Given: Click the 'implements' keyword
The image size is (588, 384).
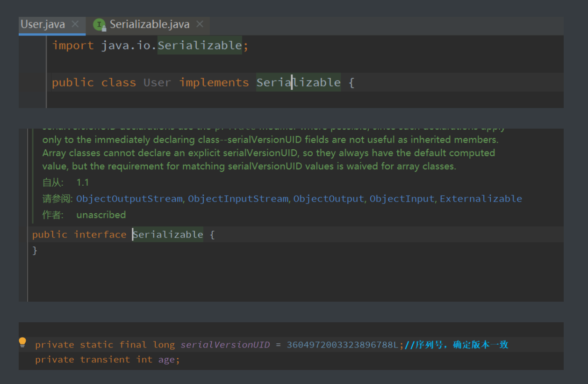Looking at the screenshot, I should coord(214,83).
